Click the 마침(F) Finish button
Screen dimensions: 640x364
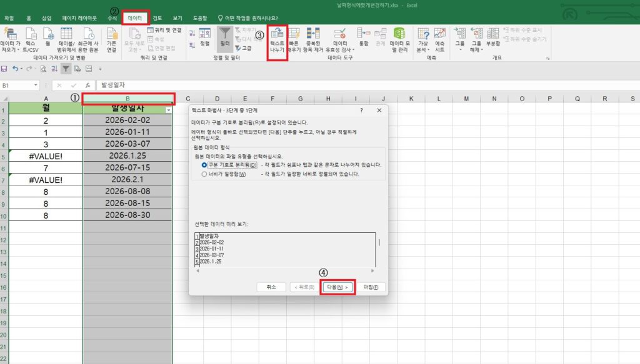pyautogui.click(x=370, y=287)
